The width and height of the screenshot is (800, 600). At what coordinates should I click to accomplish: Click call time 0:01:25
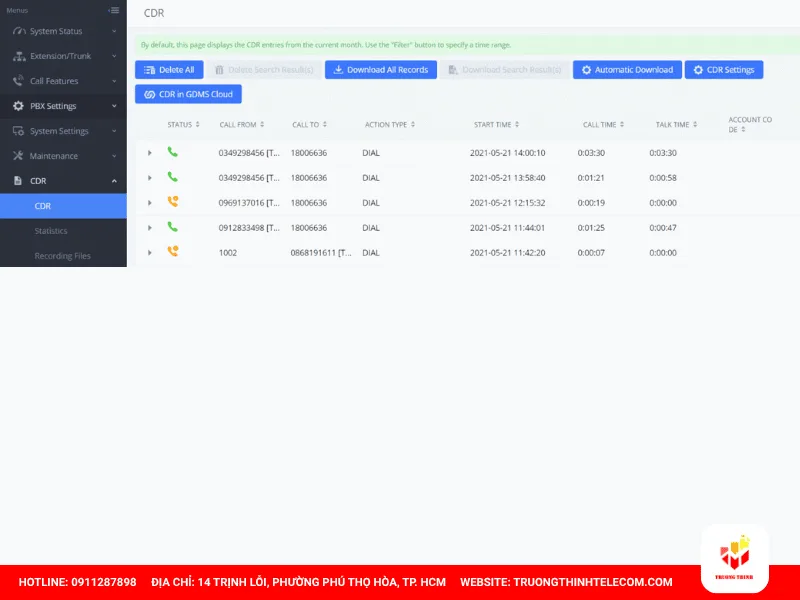591,228
